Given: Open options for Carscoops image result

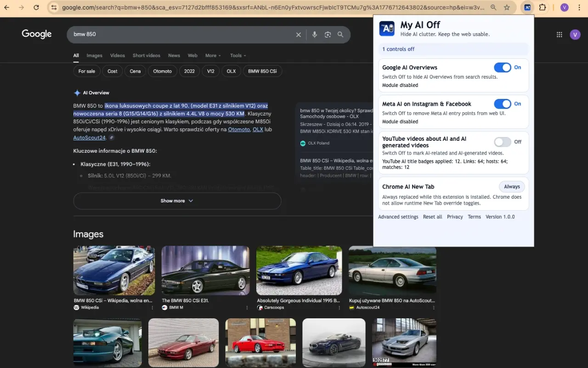Looking at the screenshot, I should pyautogui.click(x=339, y=308).
